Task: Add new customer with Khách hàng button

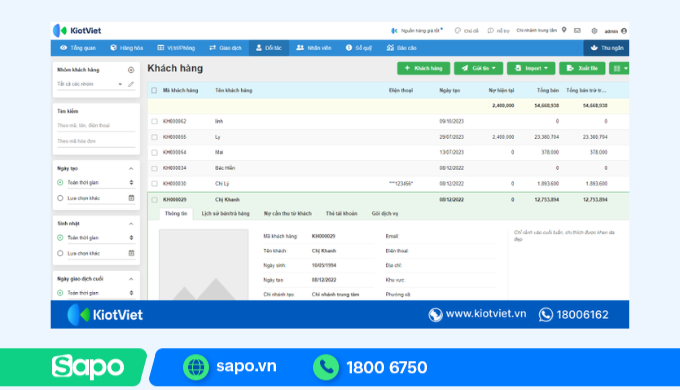Action: pyautogui.click(x=423, y=68)
